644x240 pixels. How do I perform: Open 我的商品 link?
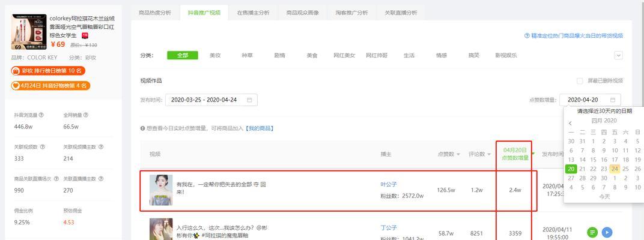(x=260, y=128)
